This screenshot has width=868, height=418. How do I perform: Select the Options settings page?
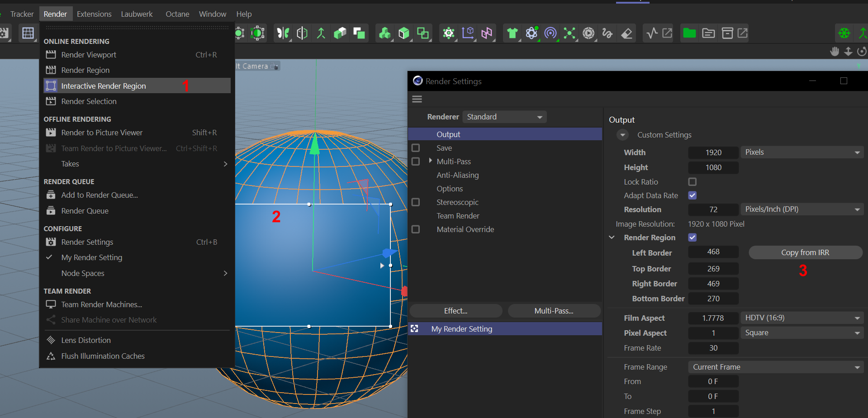[450, 189]
